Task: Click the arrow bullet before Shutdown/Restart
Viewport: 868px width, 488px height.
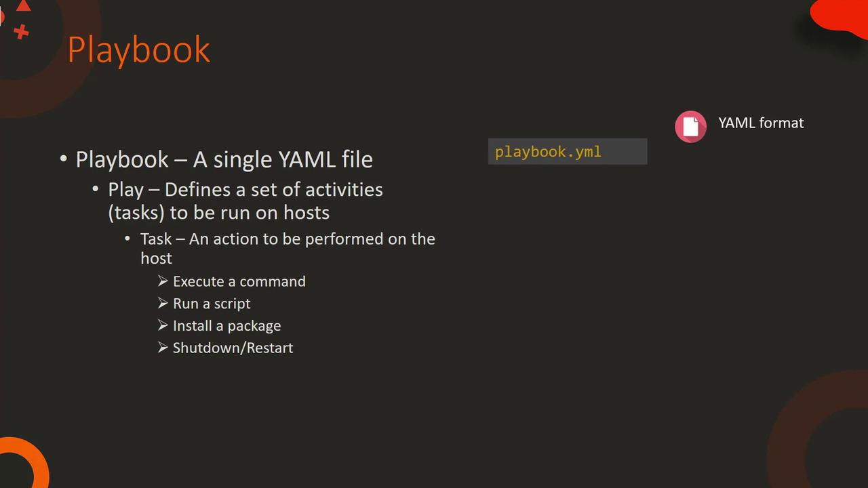Action: point(163,348)
